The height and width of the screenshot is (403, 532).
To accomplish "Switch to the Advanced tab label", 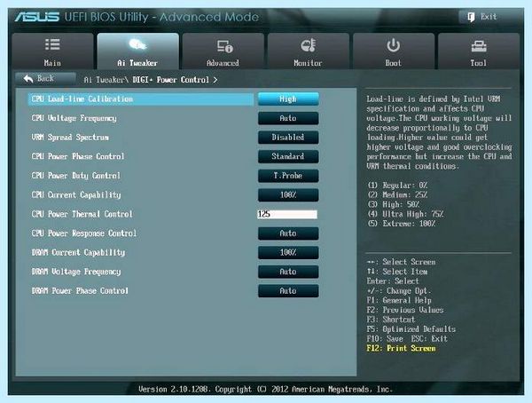I will pyautogui.click(x=223, y=63).
